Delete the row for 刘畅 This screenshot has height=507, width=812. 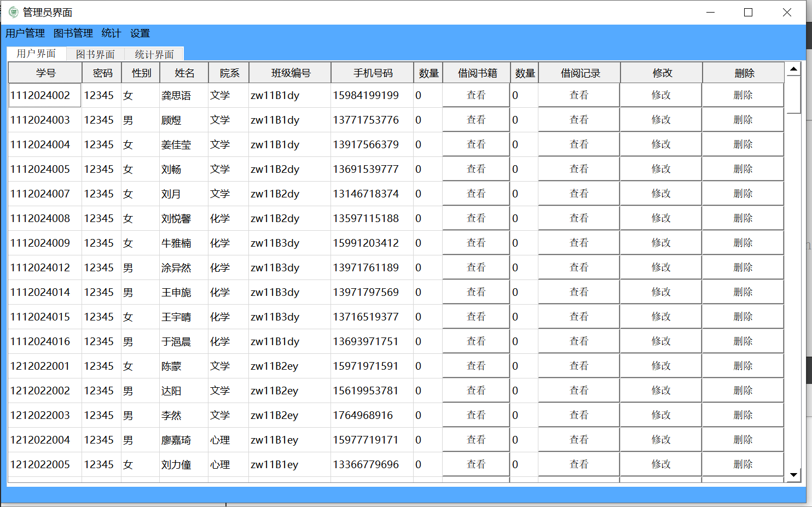743,169
